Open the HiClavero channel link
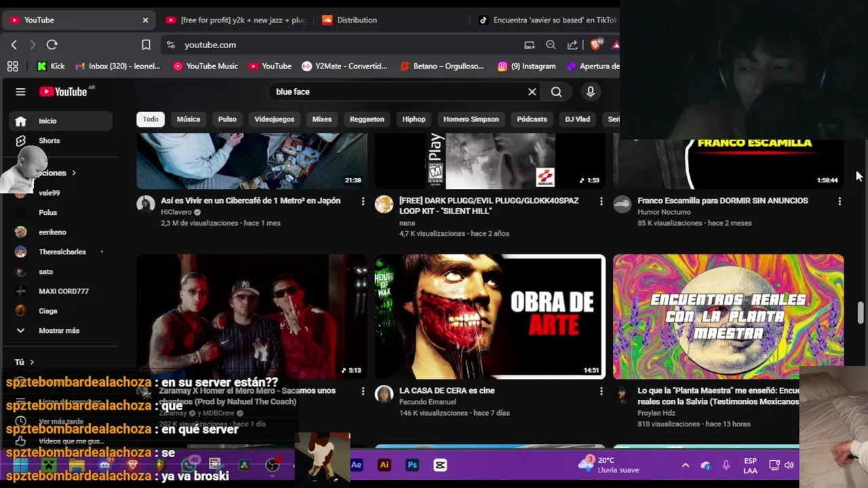Screen dimensions: 868x488 tap(176, 212)
